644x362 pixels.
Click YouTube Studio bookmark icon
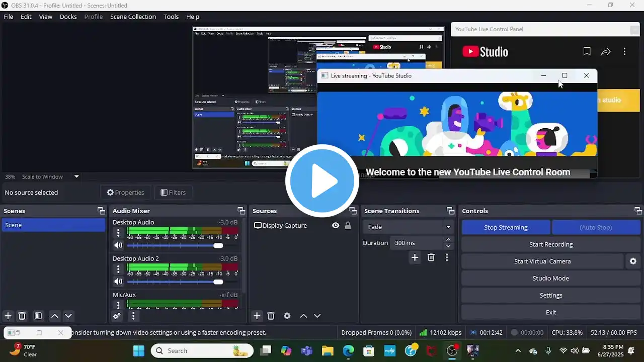click(587, 51)
